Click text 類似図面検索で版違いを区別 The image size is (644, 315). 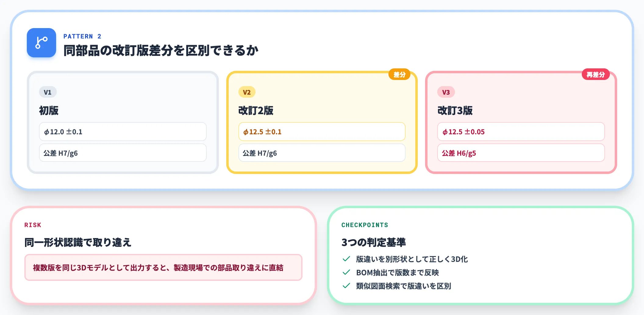pyautogui.click(x=404, y=286)
